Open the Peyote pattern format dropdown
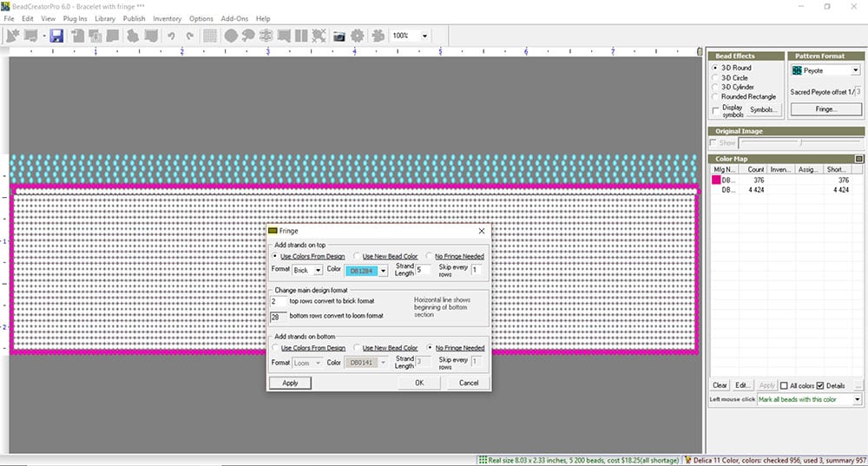The image size is (868, 466). 855,70
